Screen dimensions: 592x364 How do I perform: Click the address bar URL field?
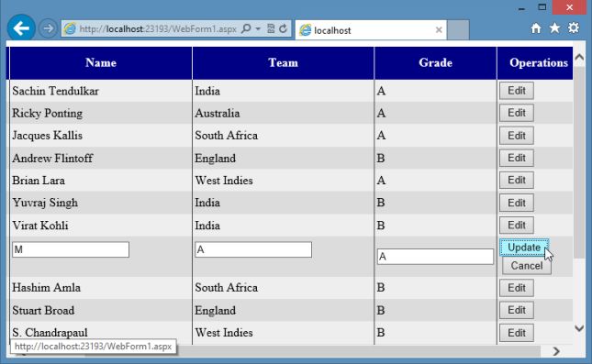(x=158, y=29)
